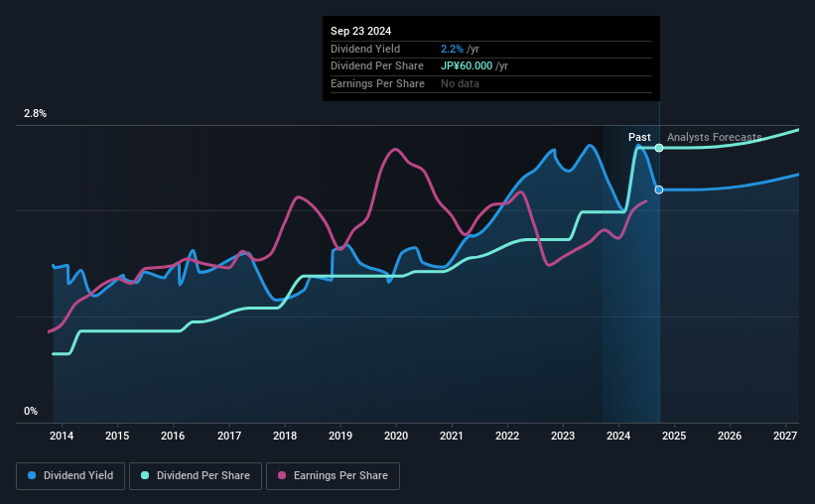The width and height of the screenshot is (815, 504).
Task: Click the 2021 x-axis label
Action: tap(451, 436)
